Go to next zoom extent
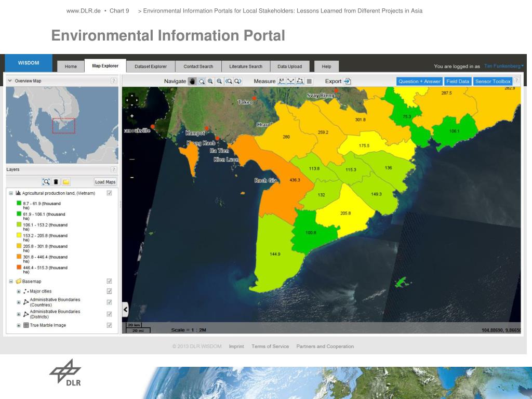Screen dimensions: 532x399 [238, 82]
